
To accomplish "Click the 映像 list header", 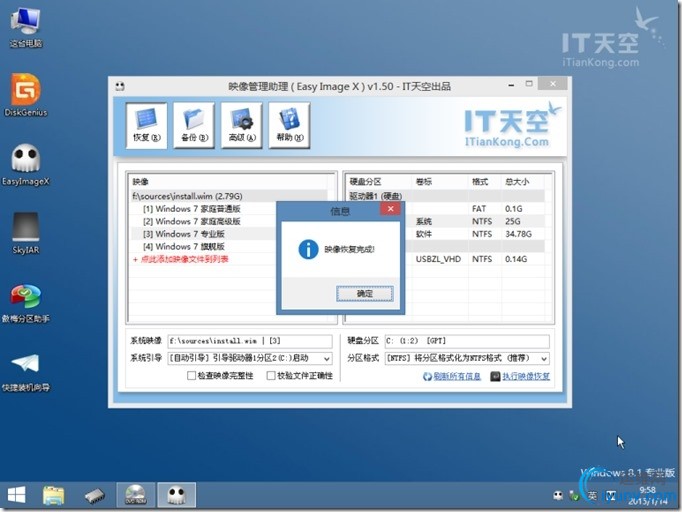I will (229, 182).
